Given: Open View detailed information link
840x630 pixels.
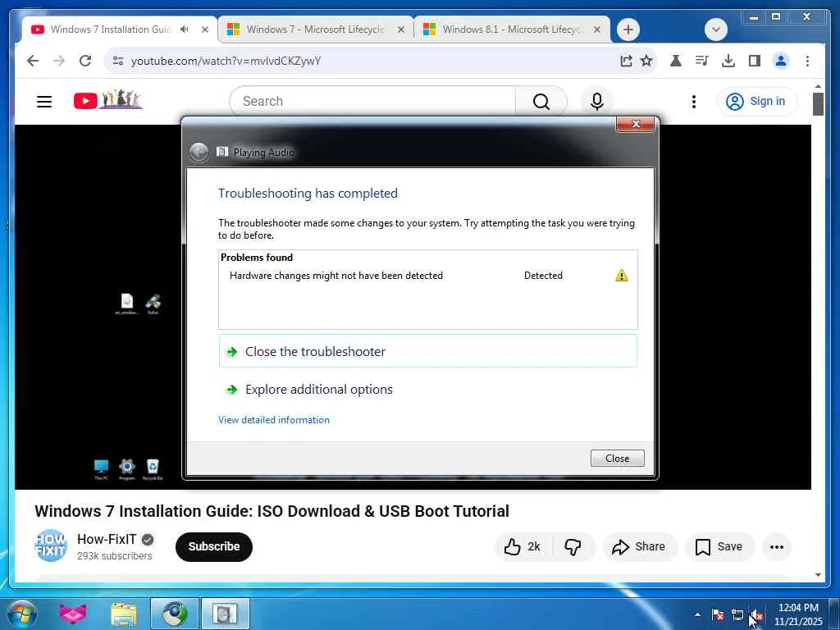Looking at the screenshot, I should pos(274,420).
